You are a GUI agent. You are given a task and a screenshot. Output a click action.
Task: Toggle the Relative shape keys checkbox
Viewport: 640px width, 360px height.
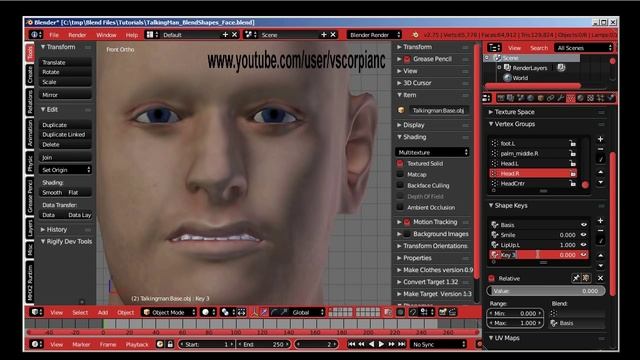[x=492, y=278]
